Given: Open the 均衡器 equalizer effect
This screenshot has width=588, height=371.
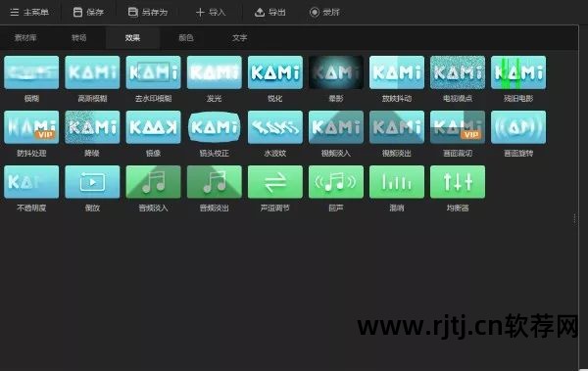Looking at the screenshot, I should [x=458, y=182].
